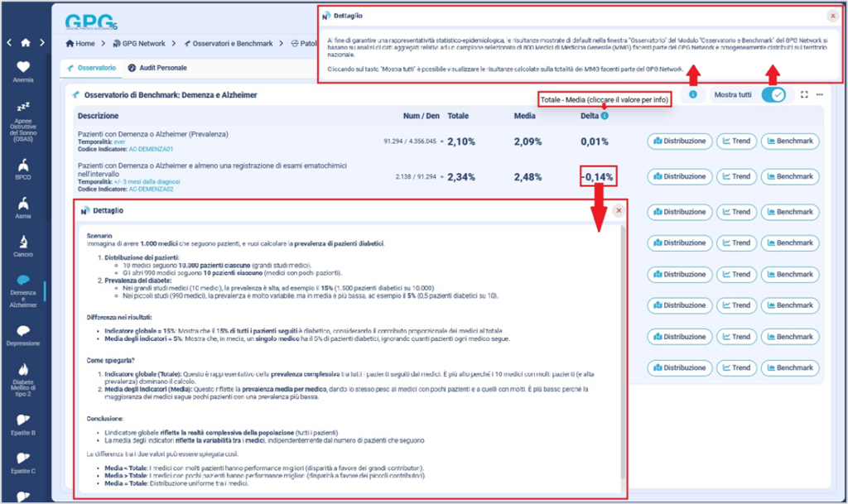
Task: Select Diabete Mellito di tipo 2 icon
Action: [23, 370]
